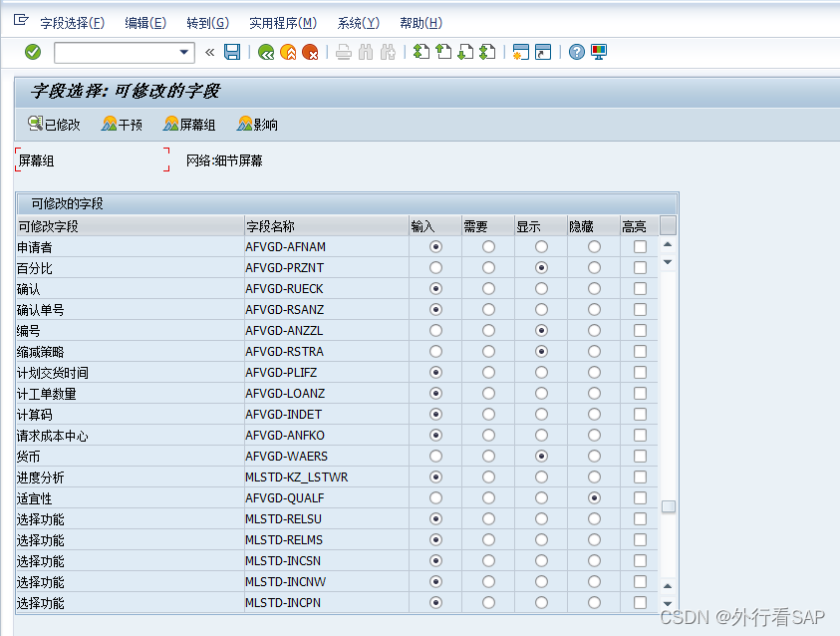The height and width of the screenshot is (636, 840).
Task: Select 输入 radio for AFVGD-PRZNT row
Action: (435, 267)
